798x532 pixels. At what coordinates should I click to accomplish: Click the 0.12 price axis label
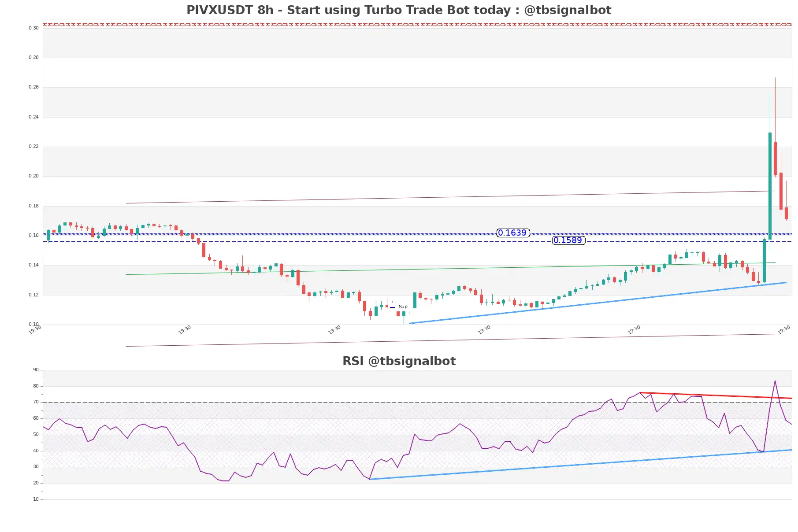point(34,295)
